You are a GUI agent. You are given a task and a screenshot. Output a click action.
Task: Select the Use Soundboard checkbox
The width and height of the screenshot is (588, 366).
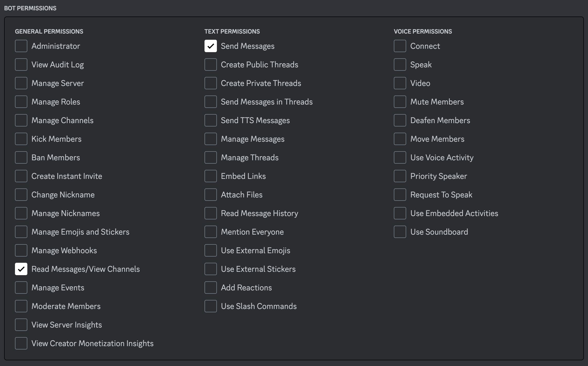tap(400, 232)
